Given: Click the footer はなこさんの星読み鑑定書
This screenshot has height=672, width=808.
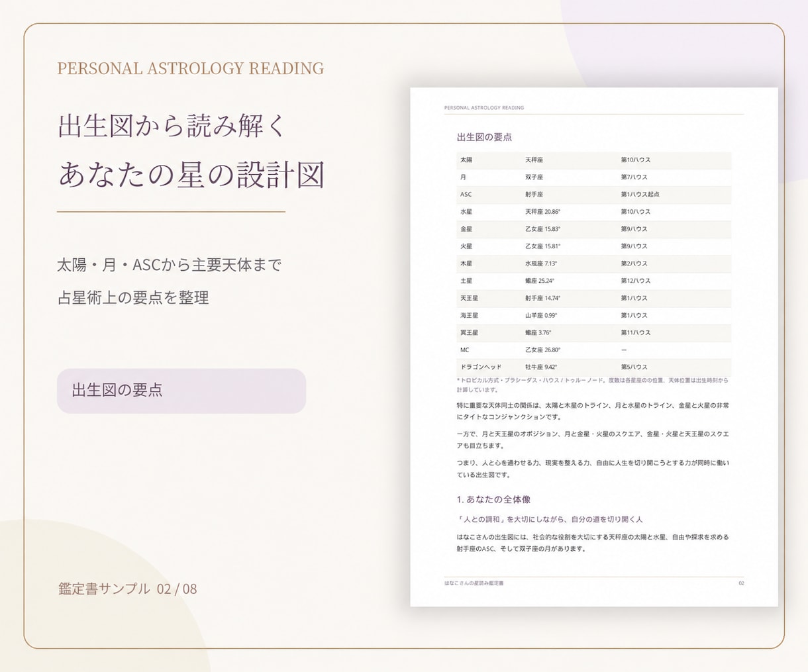Looking at the screenshot, I should click(x=474, y=583).
